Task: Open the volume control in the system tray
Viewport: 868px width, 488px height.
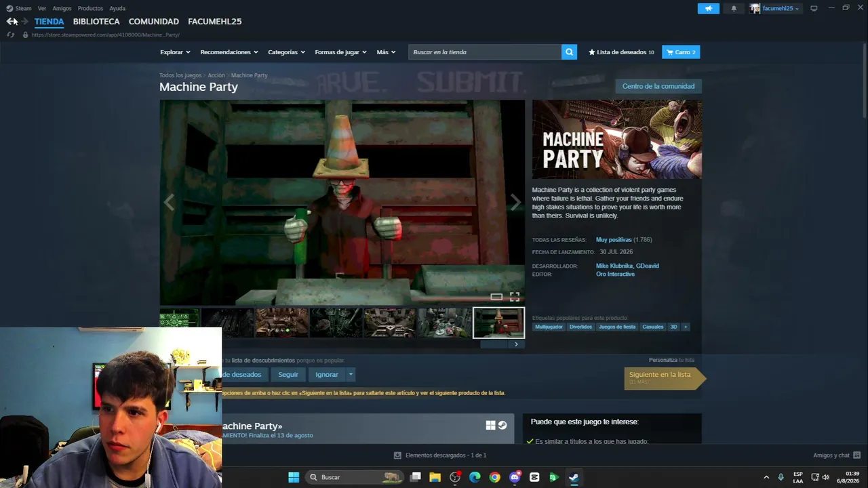Action: click(826, 477)
